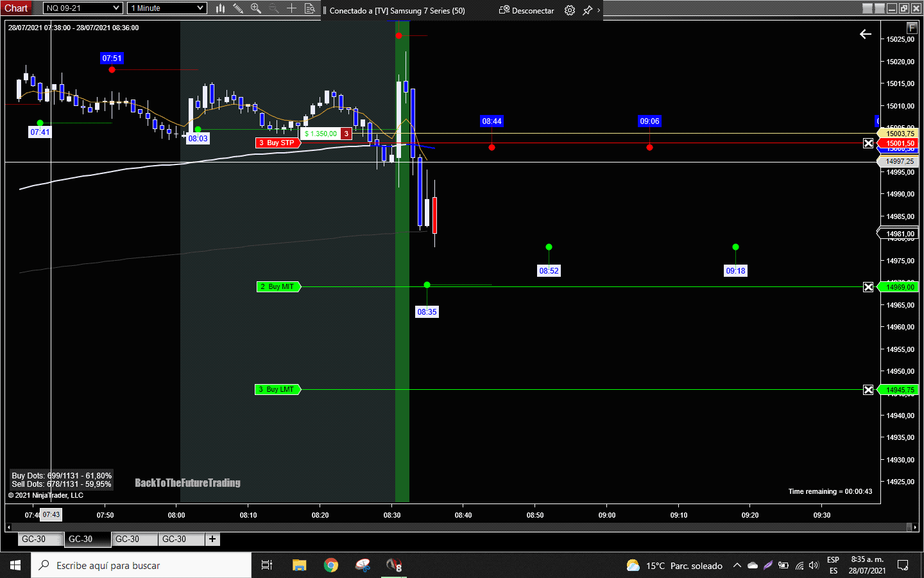The height and width of the screenshot is (578, 924).
Task: Select the drawing tools pencil icon
Action: tap(238, 8)
